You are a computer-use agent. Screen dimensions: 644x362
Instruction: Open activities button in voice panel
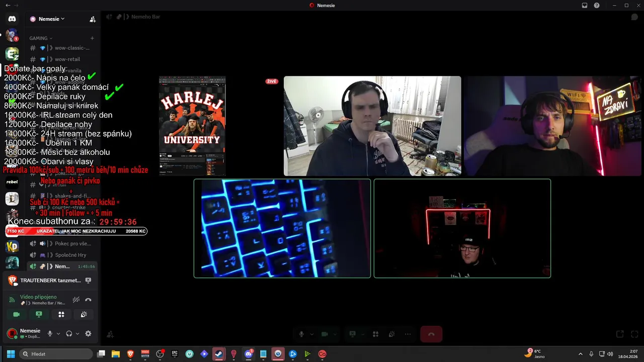(x=61, y=314)
